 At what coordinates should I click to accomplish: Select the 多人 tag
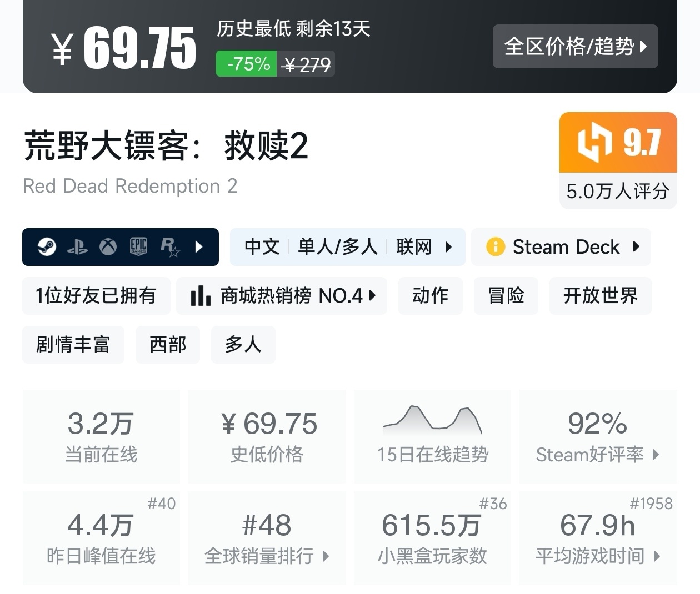pos(243,345)
